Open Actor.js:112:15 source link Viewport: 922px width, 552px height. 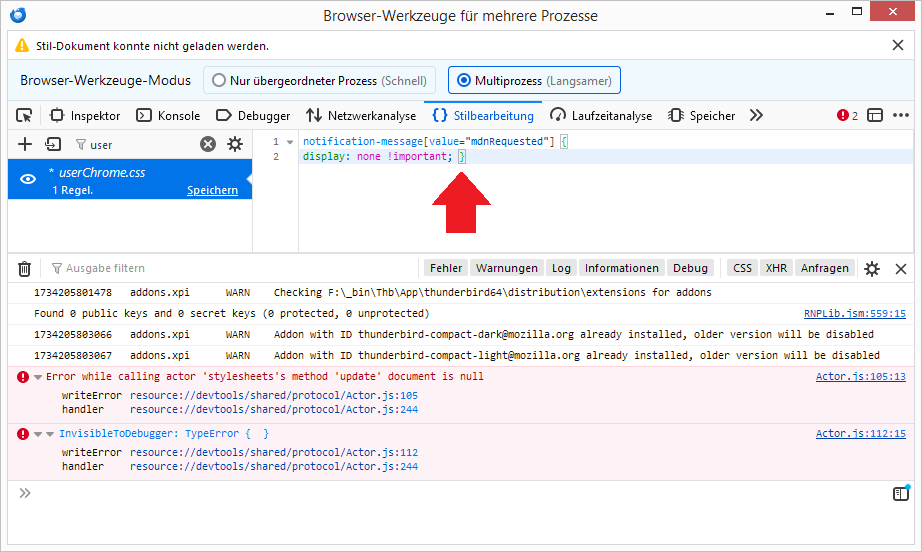click(x=860, y=433)
